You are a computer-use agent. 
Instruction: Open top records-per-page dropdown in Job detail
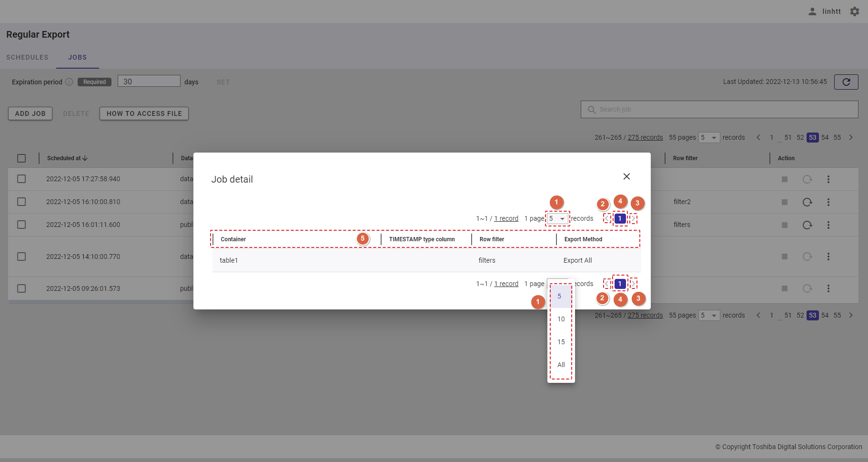coord(557,219)
